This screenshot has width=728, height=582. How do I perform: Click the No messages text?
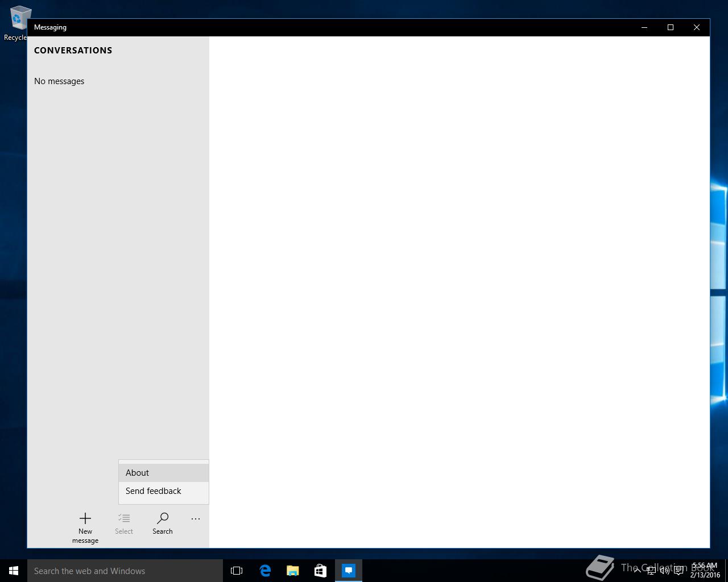coord(59,81)
